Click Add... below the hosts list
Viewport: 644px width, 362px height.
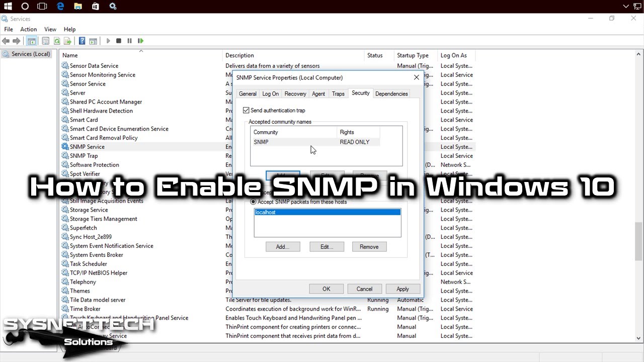point(283,247)
